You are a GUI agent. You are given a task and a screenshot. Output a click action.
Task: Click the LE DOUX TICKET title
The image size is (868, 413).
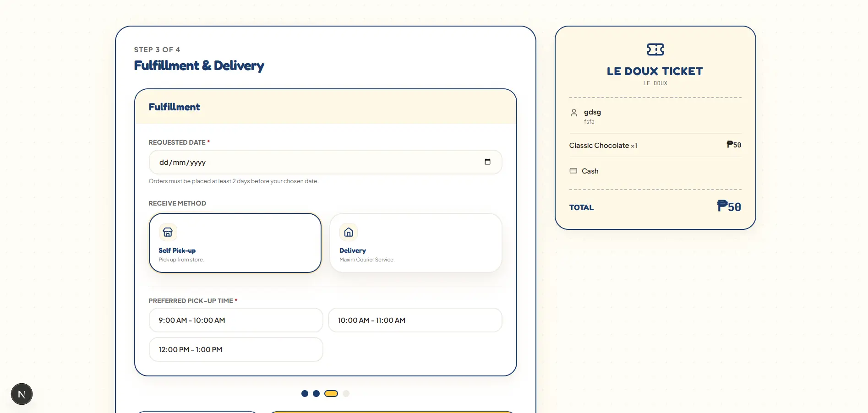655,71
